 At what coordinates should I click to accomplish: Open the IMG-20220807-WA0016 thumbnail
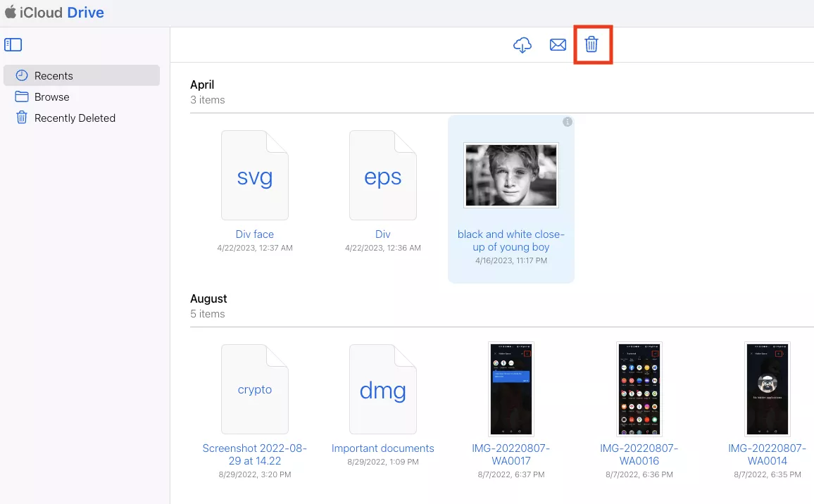click(x=639, y=389)
